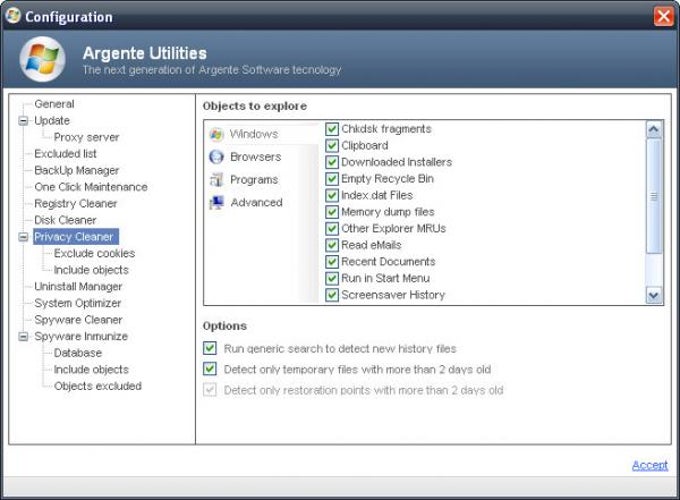Open System Optimizer settings
This screenshot has height=500, width=680.
tap(78, 303)
